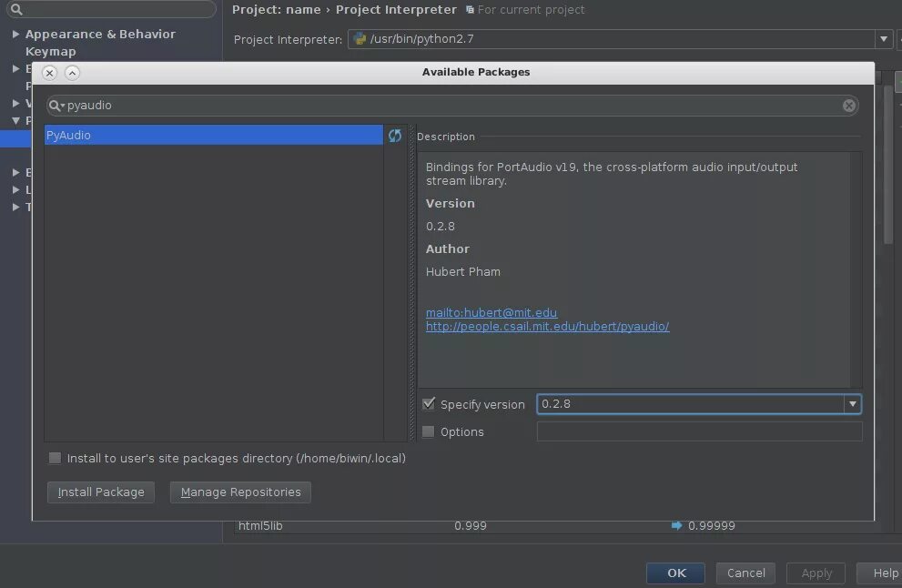Screen dimensions: 902x588
Task: Click the 'Project: name' breadcrumb
Action: (x=276, y=10)
